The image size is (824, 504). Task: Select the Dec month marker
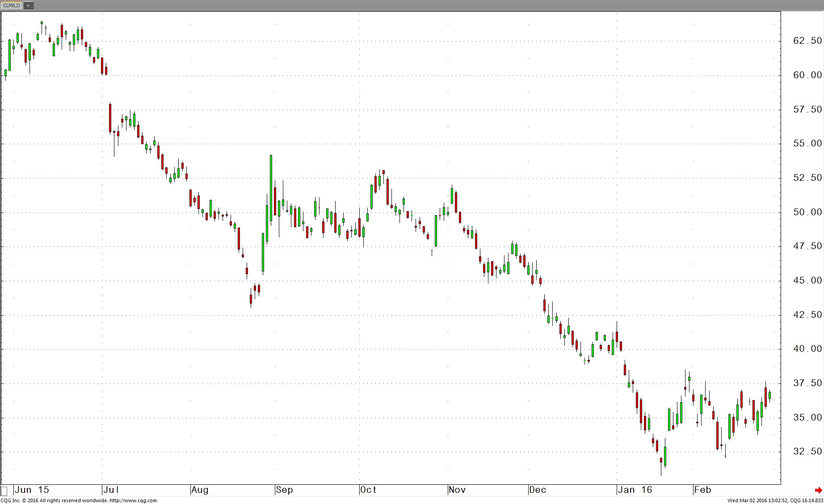click(538, 490)
